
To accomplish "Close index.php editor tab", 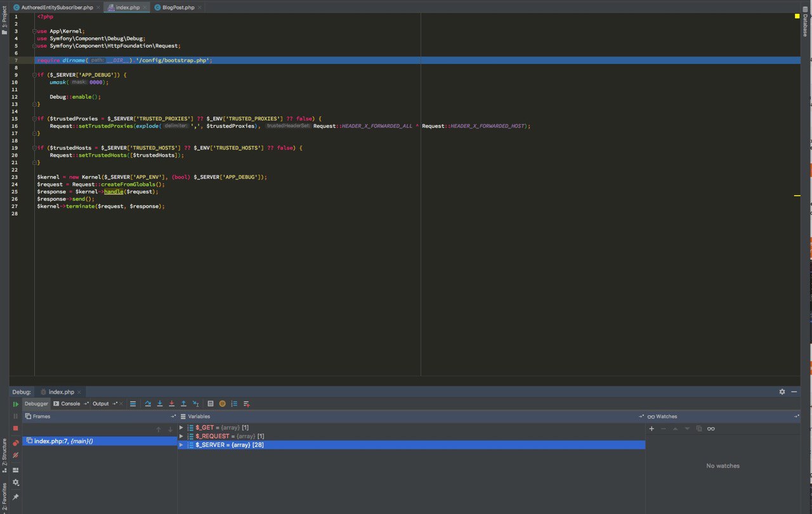I will coord(145,7).
